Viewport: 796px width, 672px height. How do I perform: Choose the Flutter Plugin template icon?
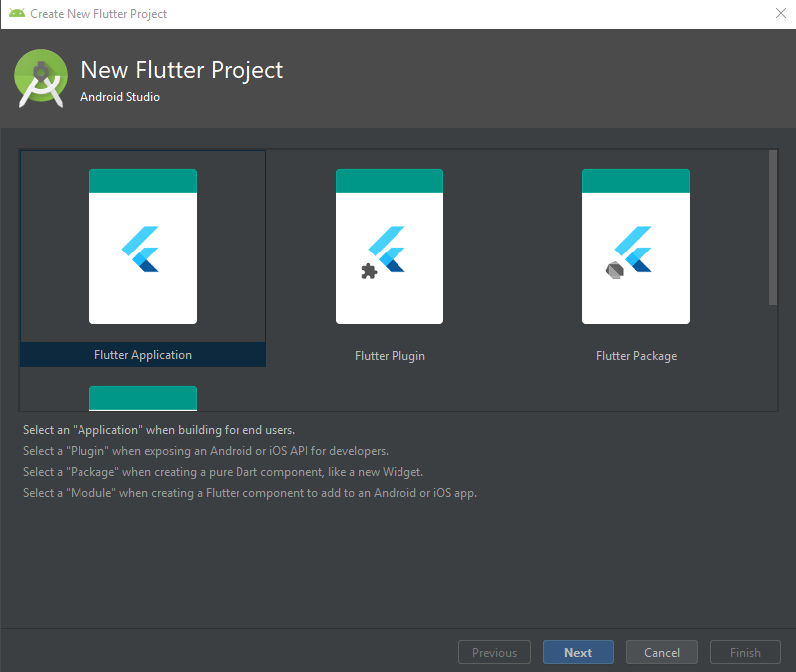[390, 247]
